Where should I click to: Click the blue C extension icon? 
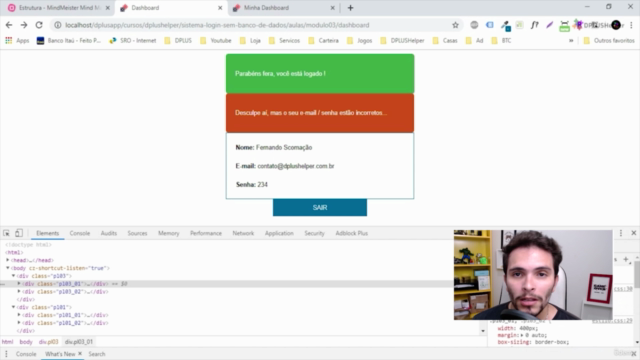[489, 25]
